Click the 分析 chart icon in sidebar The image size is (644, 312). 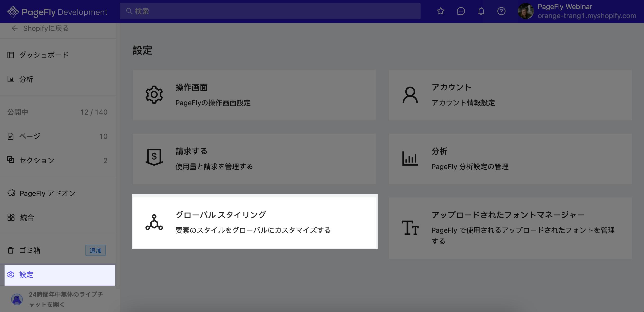tap(11, 79)
